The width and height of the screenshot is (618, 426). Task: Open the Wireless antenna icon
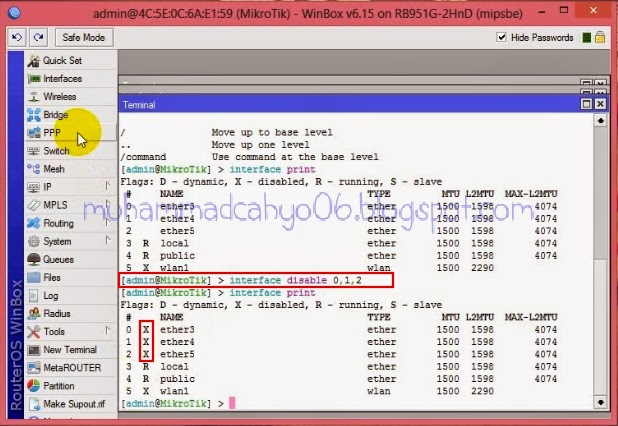(34, 97)
